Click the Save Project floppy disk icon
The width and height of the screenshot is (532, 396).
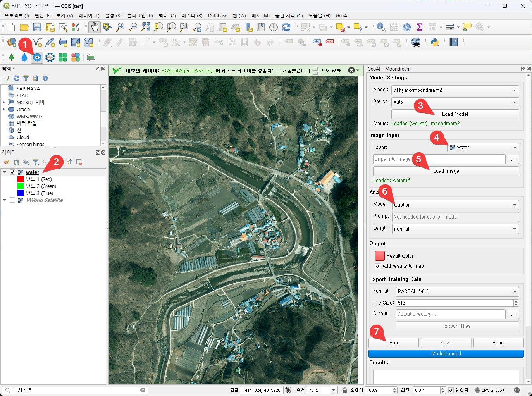pos(37,27)
